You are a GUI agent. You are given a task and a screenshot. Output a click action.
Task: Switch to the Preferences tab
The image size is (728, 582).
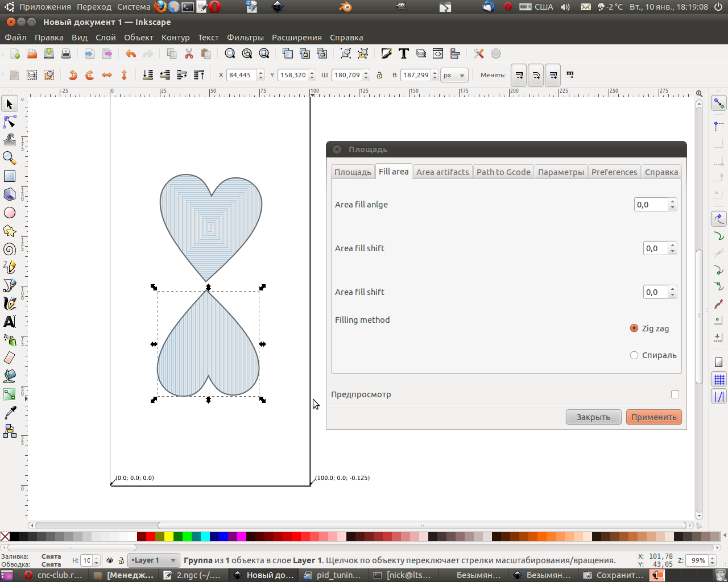614,172
